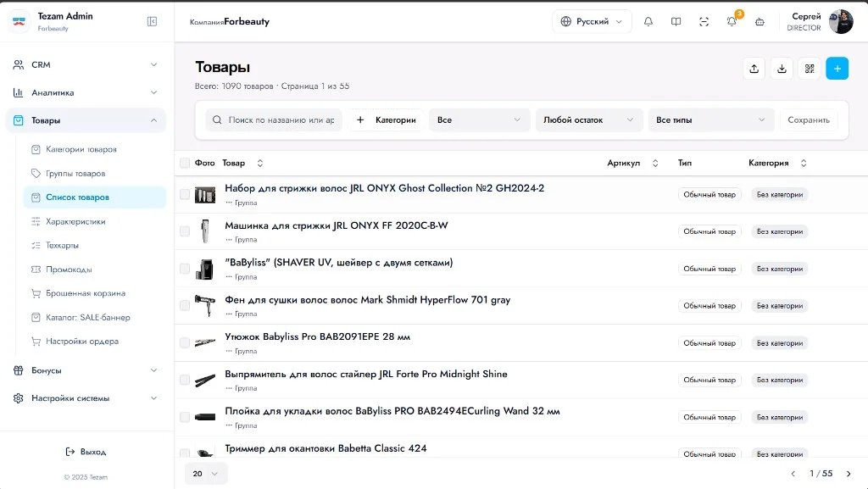This screenshot has height=489, width=868.
Task: Click globe icon in language selector
Action: tap(565, 21)
